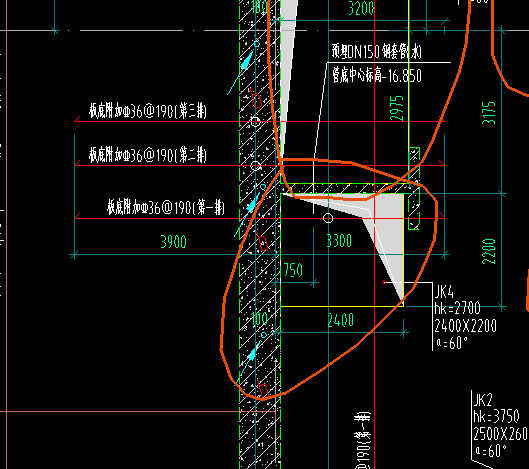This screenshot has height=469, width=529.
Task: Click the 2400 horizontal dimension text
Action: pos(341,320)
